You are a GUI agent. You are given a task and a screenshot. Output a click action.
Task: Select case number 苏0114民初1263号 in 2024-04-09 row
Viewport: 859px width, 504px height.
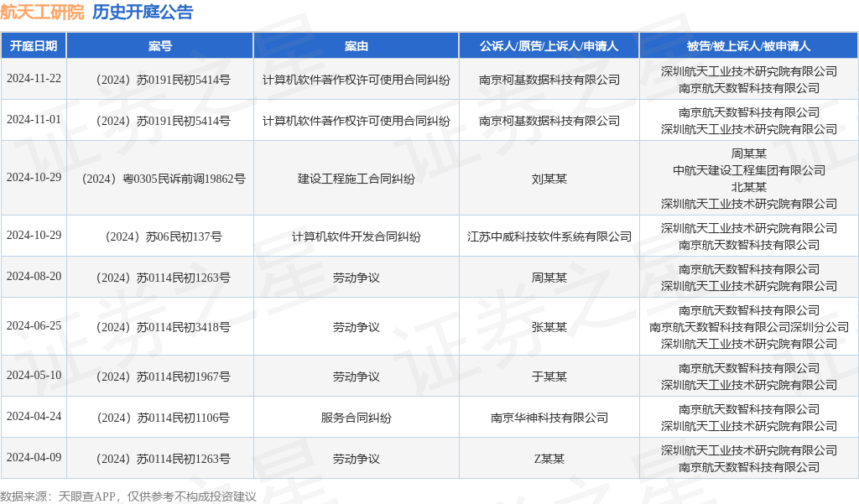point(163,459)
